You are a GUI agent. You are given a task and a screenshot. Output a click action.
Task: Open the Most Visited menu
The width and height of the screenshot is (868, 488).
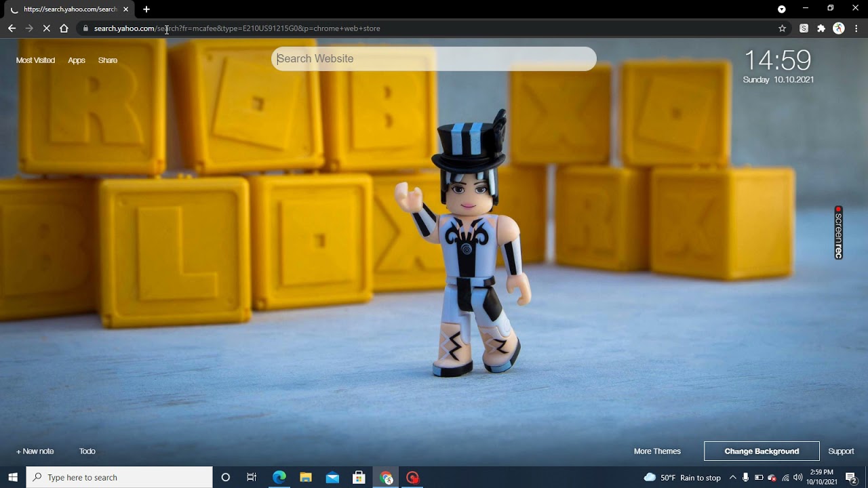pyautogui.click(x=35, y=60)
